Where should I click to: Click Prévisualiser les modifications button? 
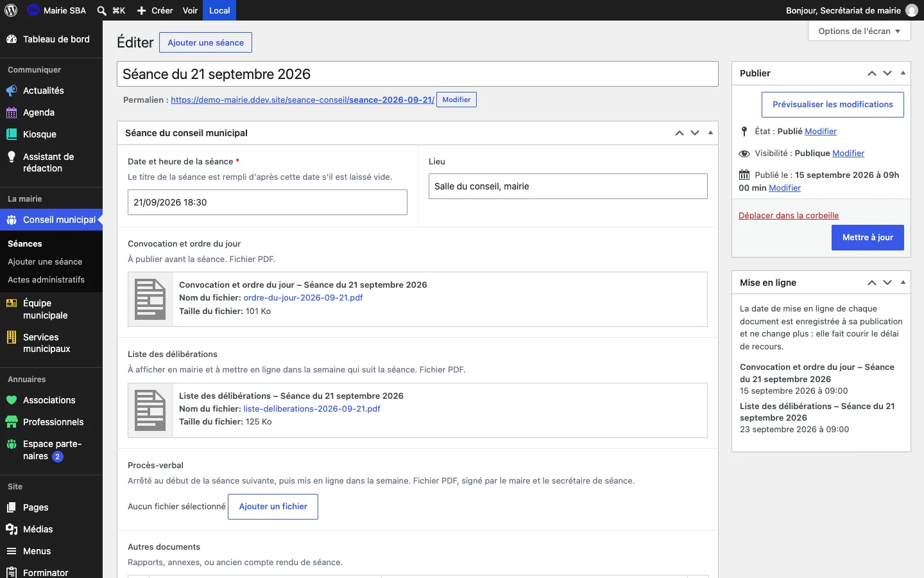coord(833,105)
